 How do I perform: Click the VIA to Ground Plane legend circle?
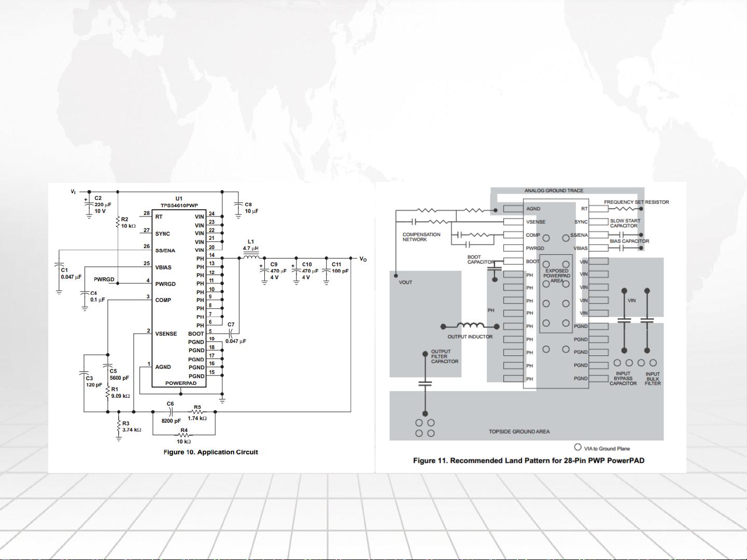point(577,447)
